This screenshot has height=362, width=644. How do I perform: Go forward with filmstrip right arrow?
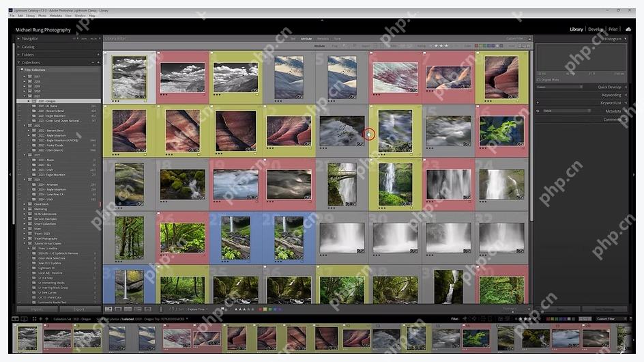point(46,319)
